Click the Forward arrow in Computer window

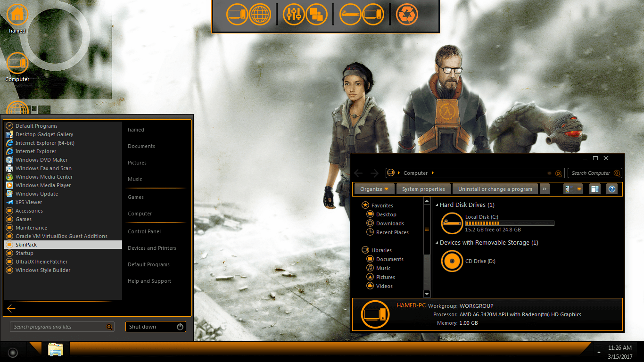point(374,173)
